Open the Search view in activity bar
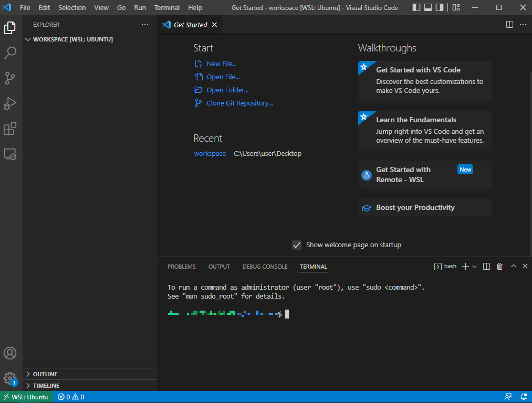532x403 pixels. [10, 53]
